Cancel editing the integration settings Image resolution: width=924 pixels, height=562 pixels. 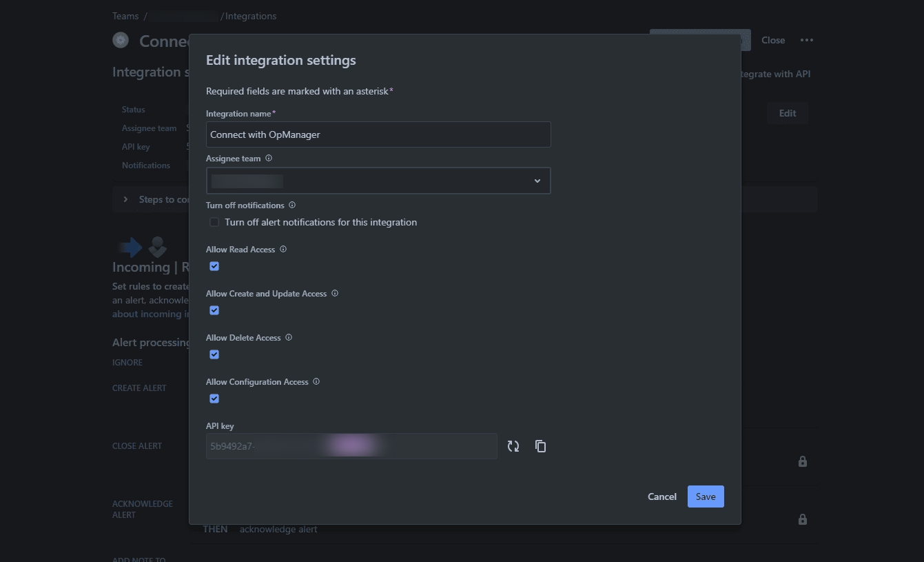[661, 496]
